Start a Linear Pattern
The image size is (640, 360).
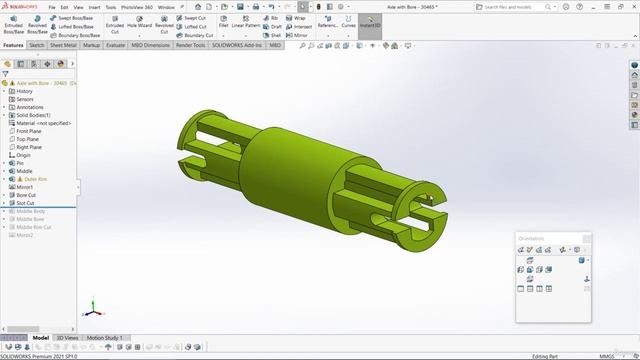[x=246, y=22]
